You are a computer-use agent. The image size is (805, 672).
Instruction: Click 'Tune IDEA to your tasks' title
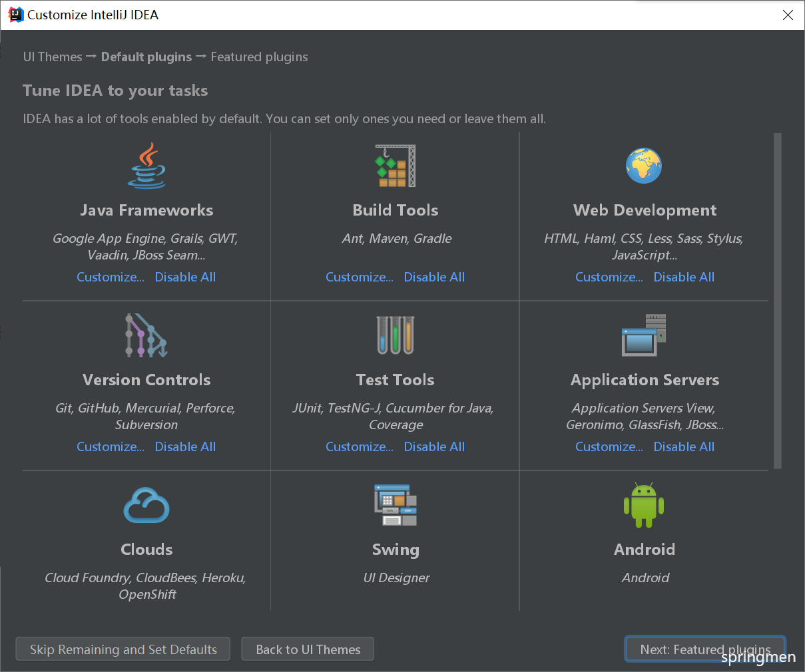point(115,90)
